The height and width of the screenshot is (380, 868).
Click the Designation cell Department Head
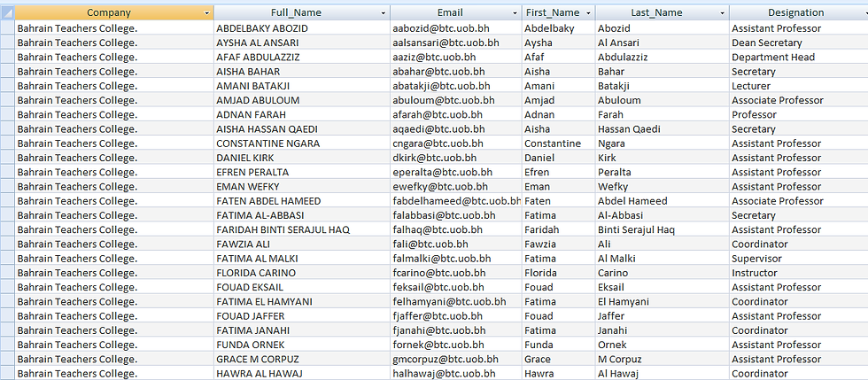(799, 57)
